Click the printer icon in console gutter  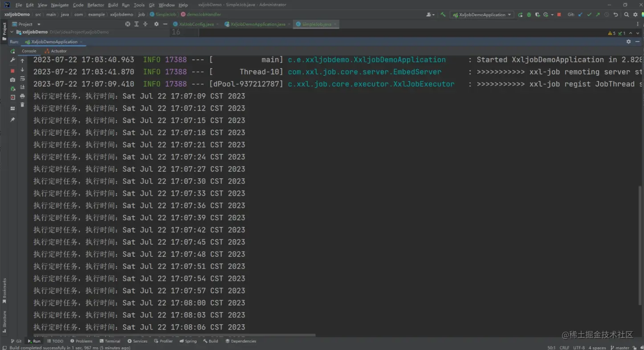click(x=22, y=96)
